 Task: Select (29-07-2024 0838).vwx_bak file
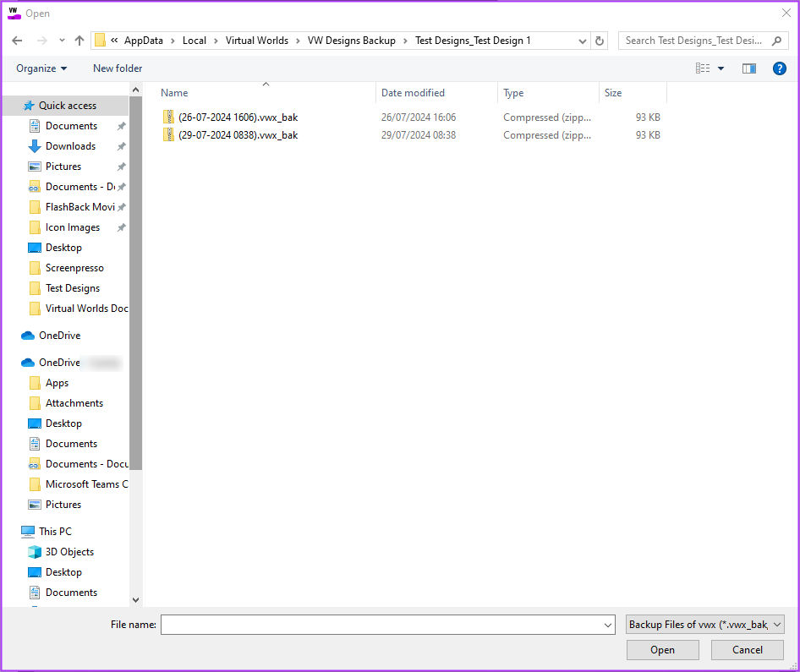point(238,135)
